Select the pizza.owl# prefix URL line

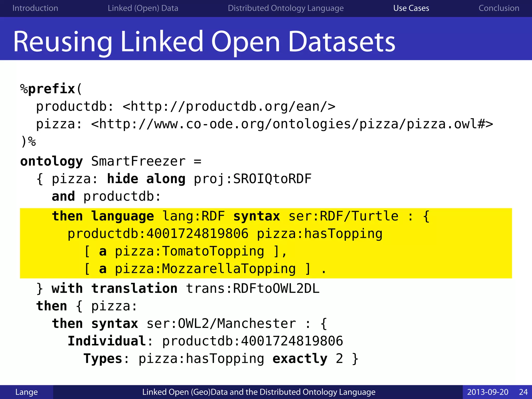click(264, 124)
